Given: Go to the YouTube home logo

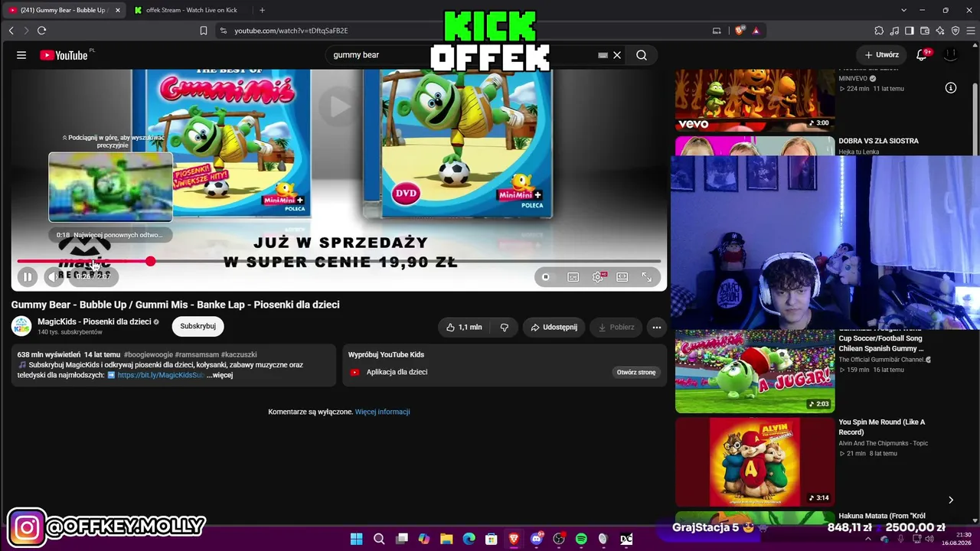Looking at the screenshot, I should pos(64,55).
